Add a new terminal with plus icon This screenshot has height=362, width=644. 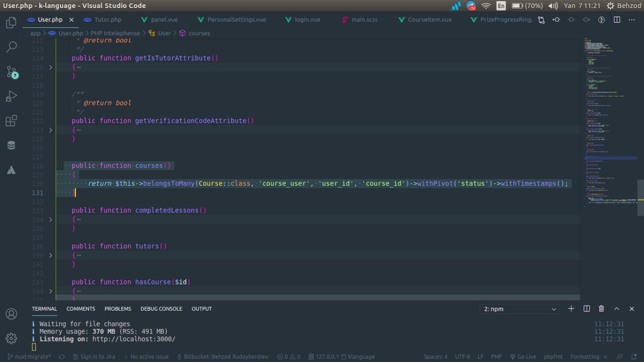(x=571, y=309)
